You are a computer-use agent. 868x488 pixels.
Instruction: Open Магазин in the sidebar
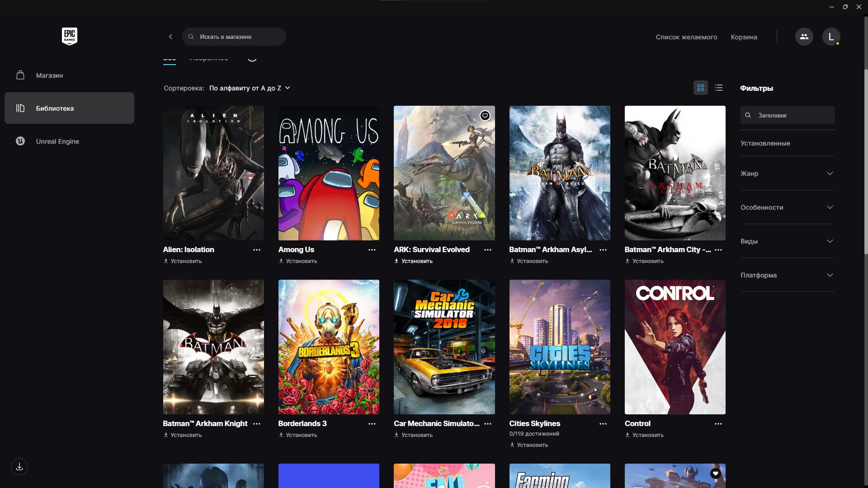[x=49, y=75]
